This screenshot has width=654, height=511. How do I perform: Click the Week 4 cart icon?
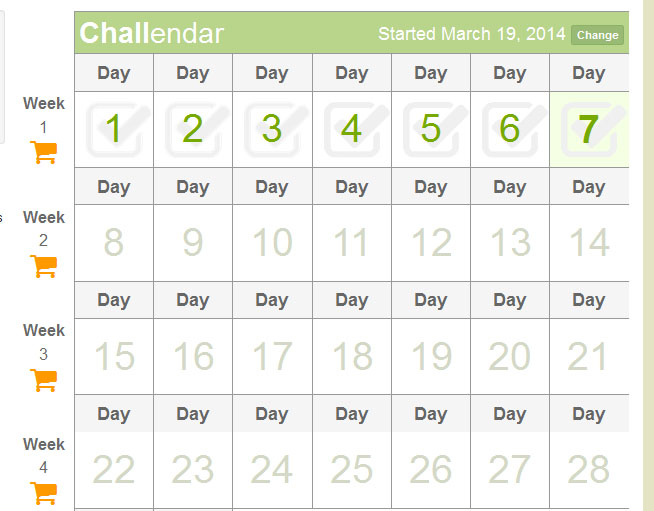pyautogui.click(x=44, y=494)
